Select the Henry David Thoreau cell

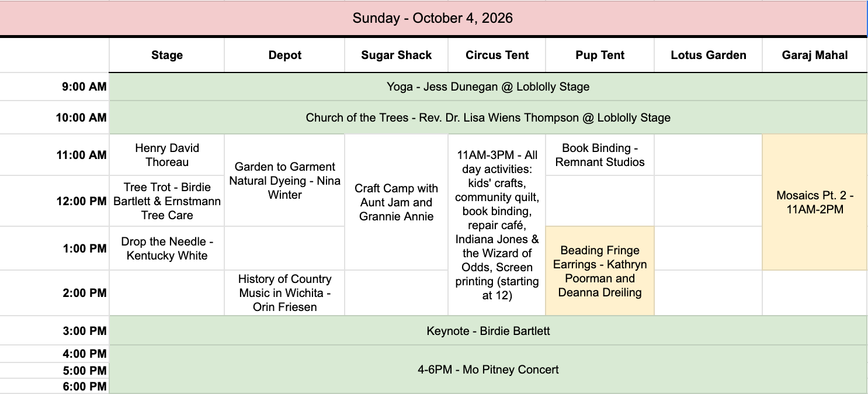[167, 155]
